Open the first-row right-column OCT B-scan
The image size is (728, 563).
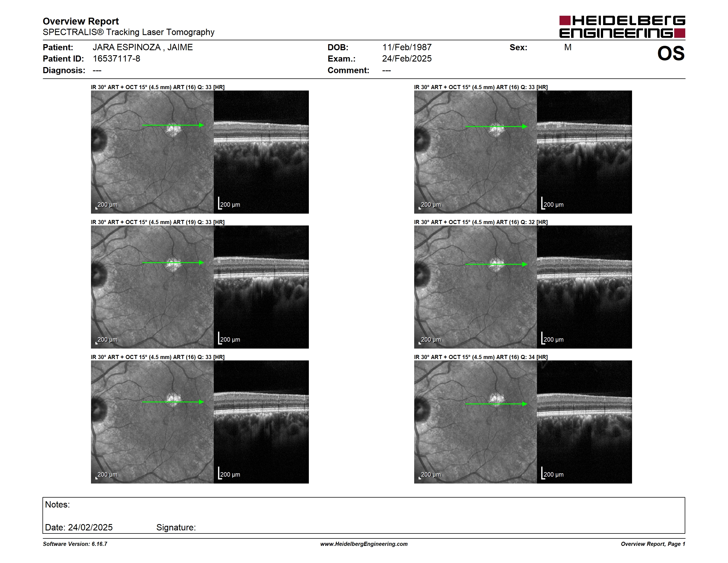pos(584,152)
